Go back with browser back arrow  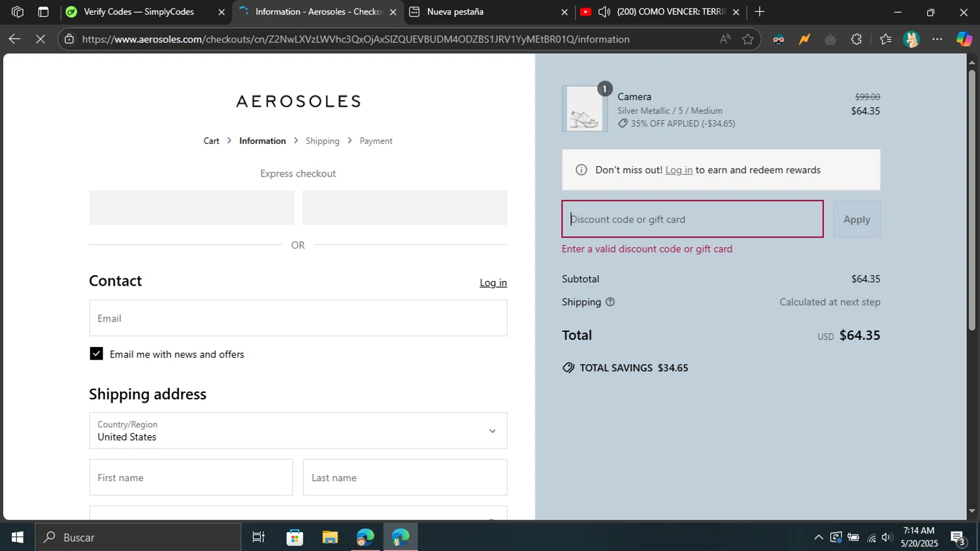pyautogui.click(x=14, y=39)
